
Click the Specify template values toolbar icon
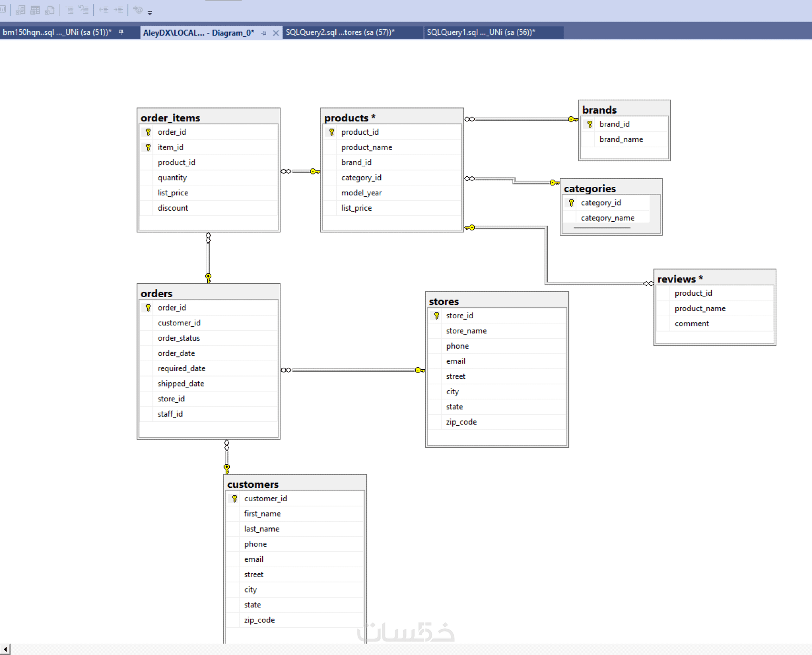point(138,10)
